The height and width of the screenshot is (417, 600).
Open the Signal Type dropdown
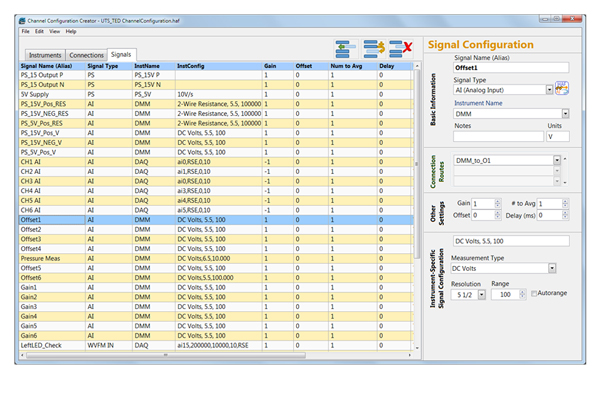[549, 89]
